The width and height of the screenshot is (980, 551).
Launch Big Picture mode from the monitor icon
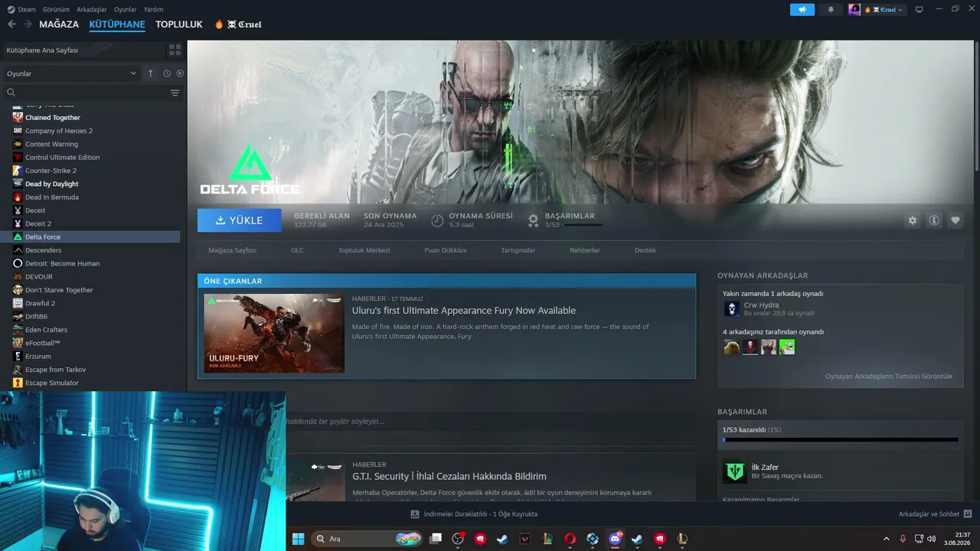pyautogui.click(x=920, y=10)
